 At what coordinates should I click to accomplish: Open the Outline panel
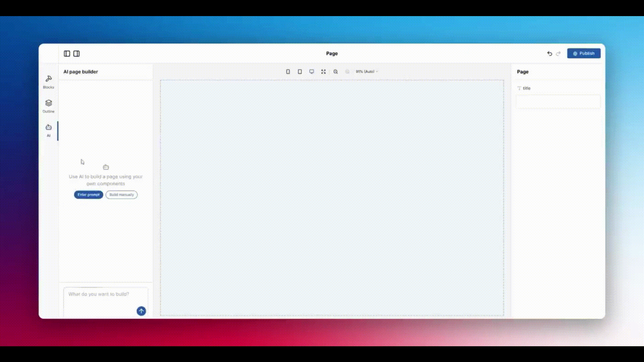[x=49, y=106]
